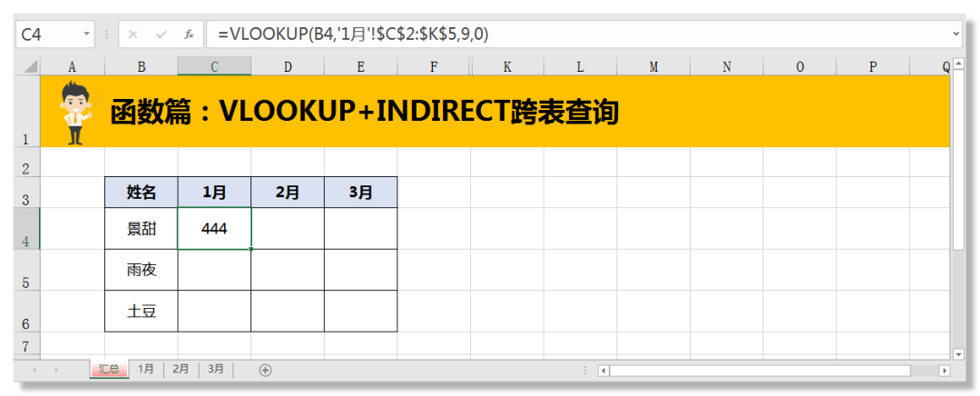
Task: Select row 3 header
Action: click(x=27, y=192)
